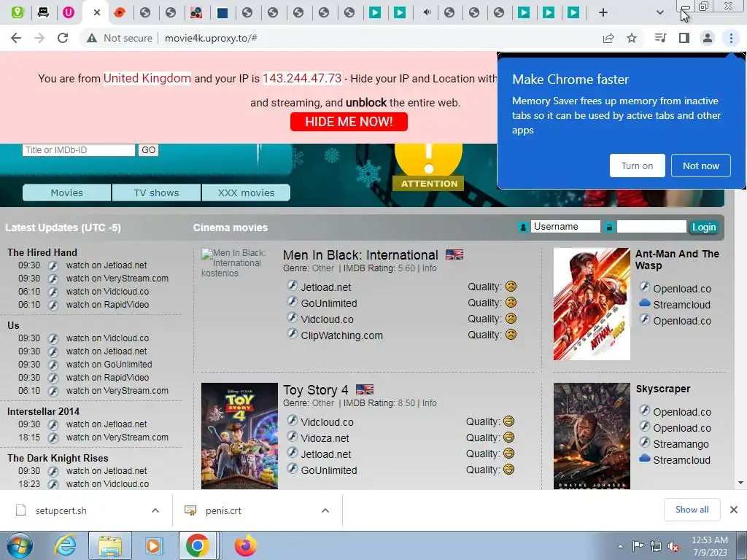Bookmark this page with the star icon
The height and width of the screenshot is (560, 747).
[632, 38]
